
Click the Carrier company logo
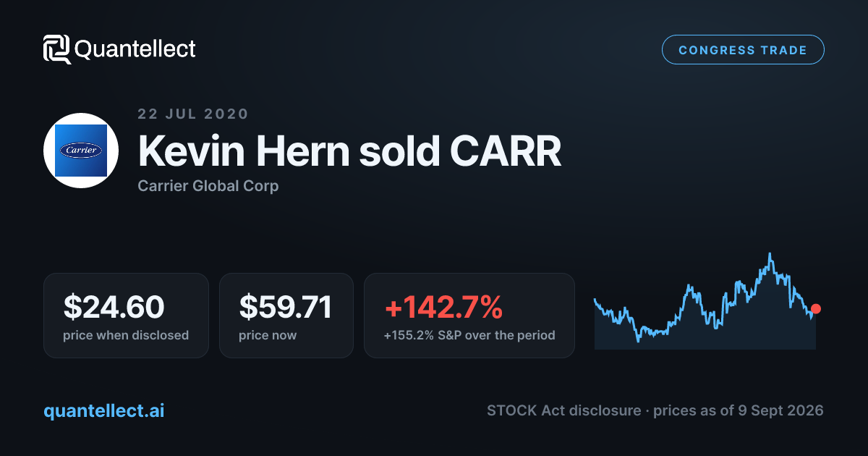click(x=81, y=151)
